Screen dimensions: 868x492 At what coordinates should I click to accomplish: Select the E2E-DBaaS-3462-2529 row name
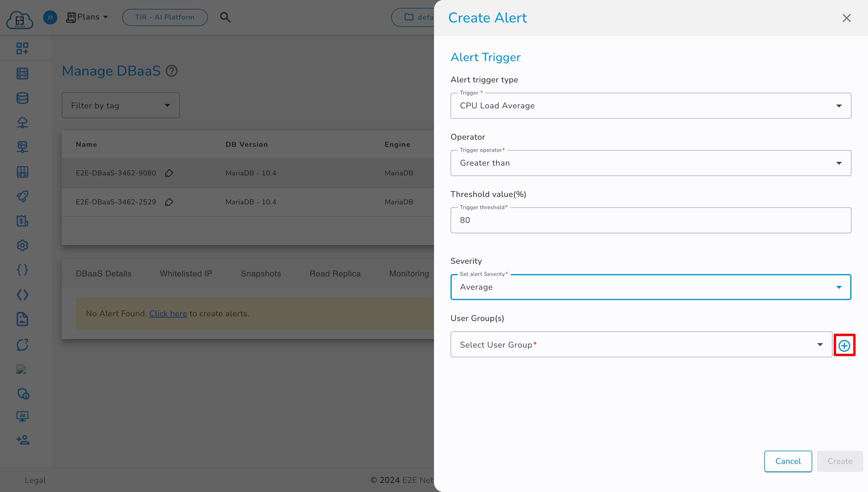(x=116, y=202)
